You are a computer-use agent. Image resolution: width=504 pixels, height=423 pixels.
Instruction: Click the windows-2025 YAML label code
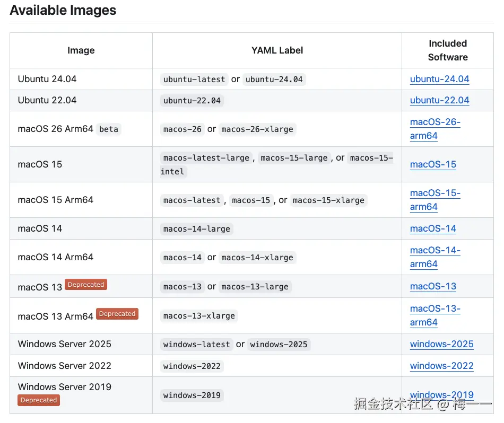279,345
